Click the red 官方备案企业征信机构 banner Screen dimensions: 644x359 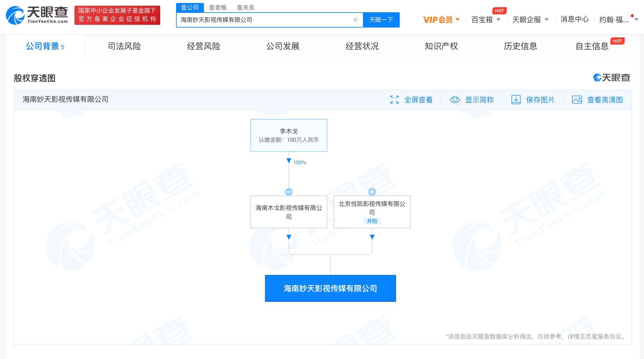pos(117,15)
